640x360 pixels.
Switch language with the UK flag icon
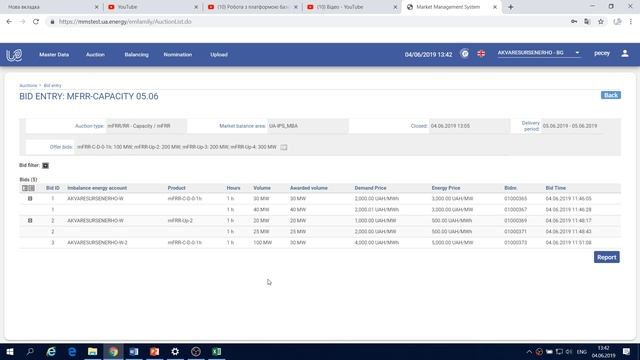click(481, 53)
